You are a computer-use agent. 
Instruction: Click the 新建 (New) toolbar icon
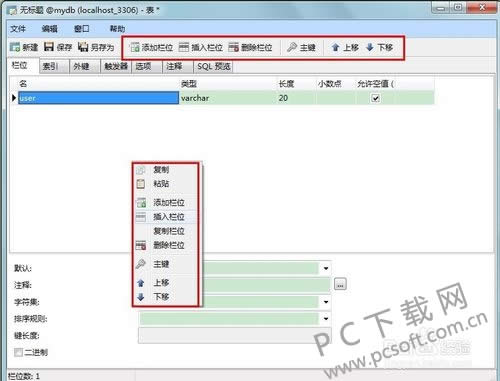click(15, 47)
